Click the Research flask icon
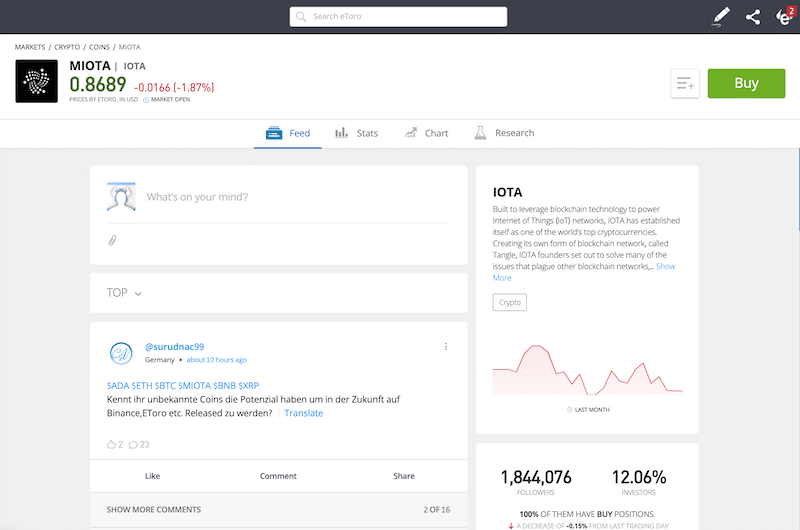Image resolution: width=800 pixels, height=530 pixels. [x=480, y=133]
